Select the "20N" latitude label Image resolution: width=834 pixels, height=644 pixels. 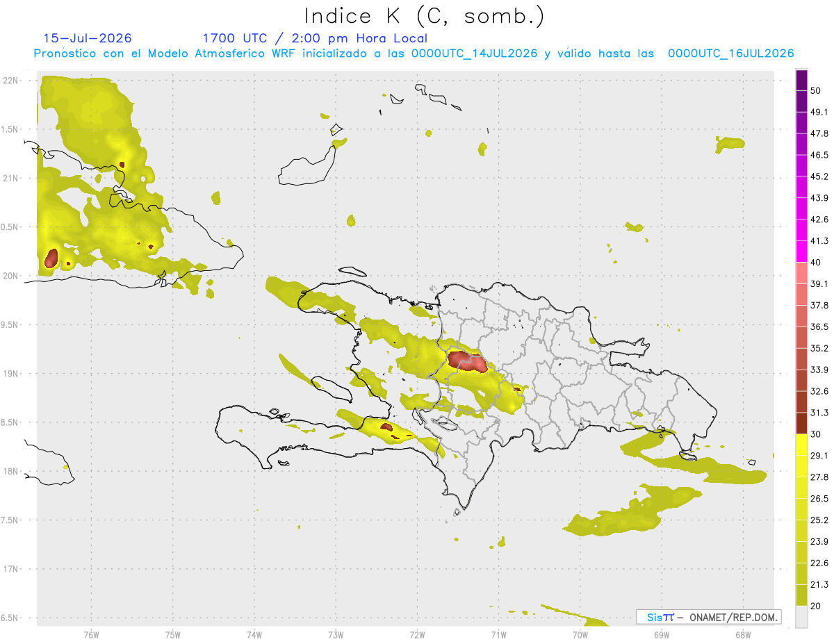[11, 276]
